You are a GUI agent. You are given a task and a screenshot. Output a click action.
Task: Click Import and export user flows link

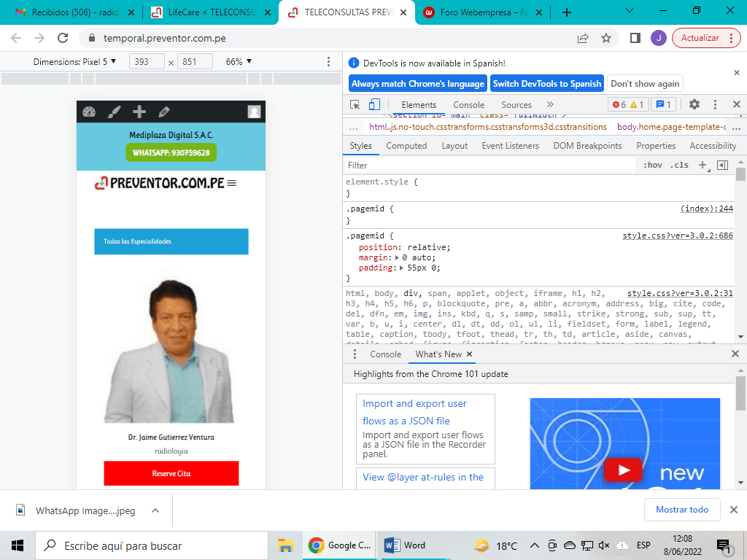click(x=414, y=412)
